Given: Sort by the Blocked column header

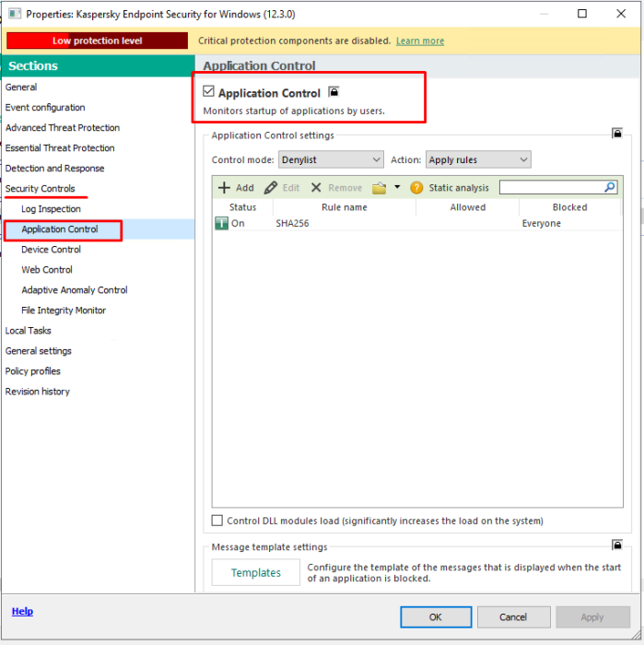Looking at the screenshot, I should pos(569,207).
